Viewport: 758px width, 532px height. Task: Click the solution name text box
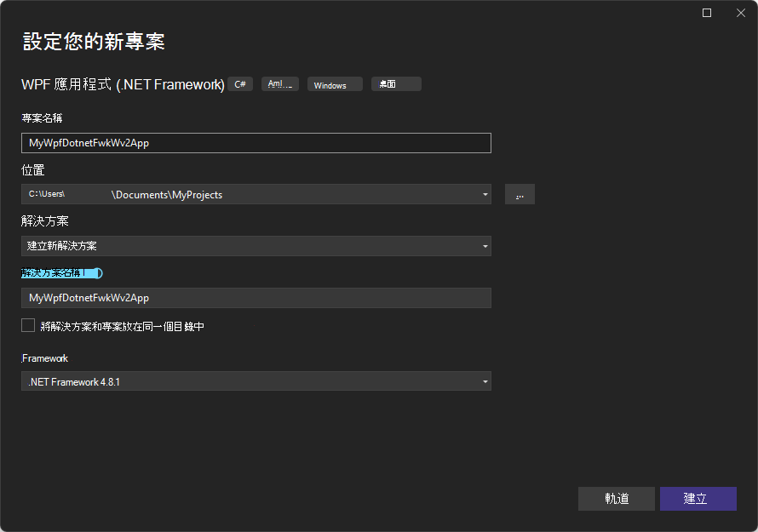tap(256, 298)
